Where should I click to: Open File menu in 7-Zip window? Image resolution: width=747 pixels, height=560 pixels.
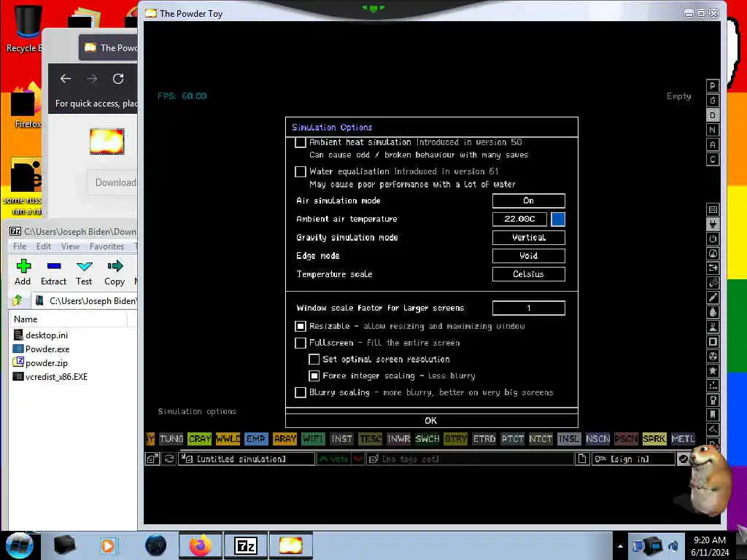coord(20,246)
